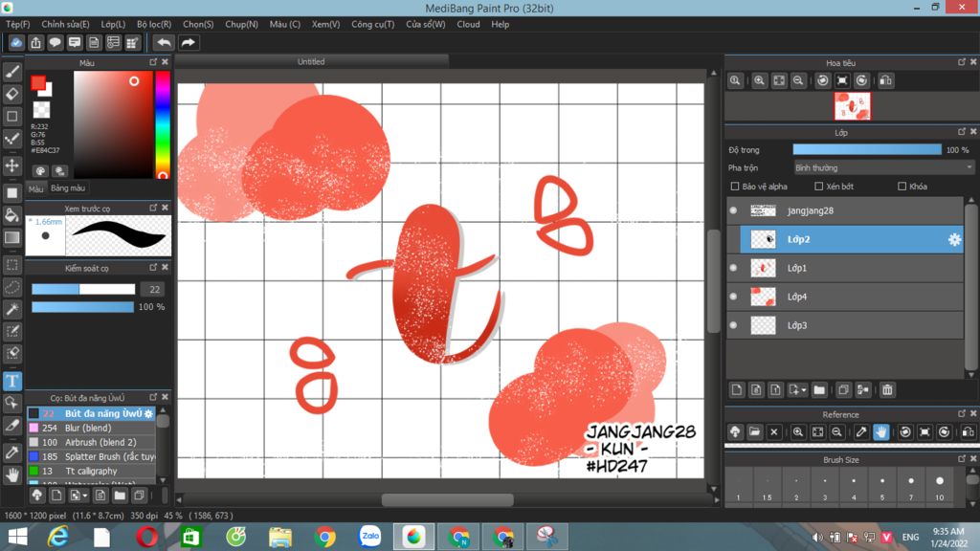Select the Move tool
The width and height of the screenshot is (980, 551).
pos(11,165)
